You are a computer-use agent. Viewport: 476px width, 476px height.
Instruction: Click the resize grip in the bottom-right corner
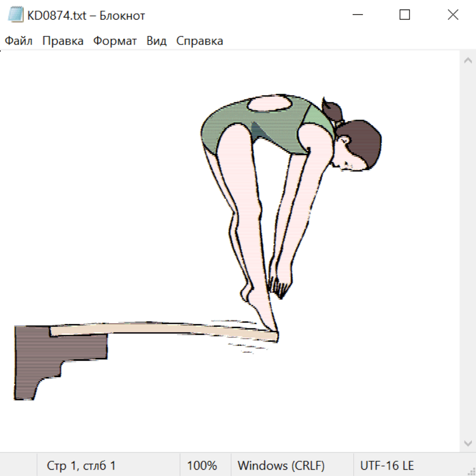click(471, 471)
